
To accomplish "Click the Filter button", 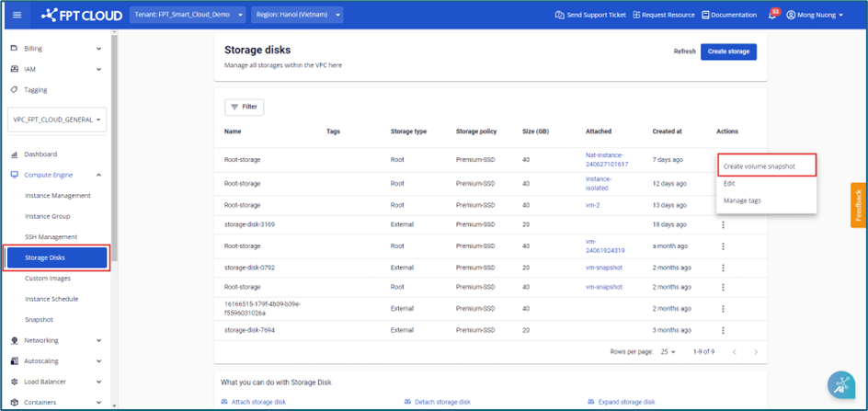I will tap(244, 107).
